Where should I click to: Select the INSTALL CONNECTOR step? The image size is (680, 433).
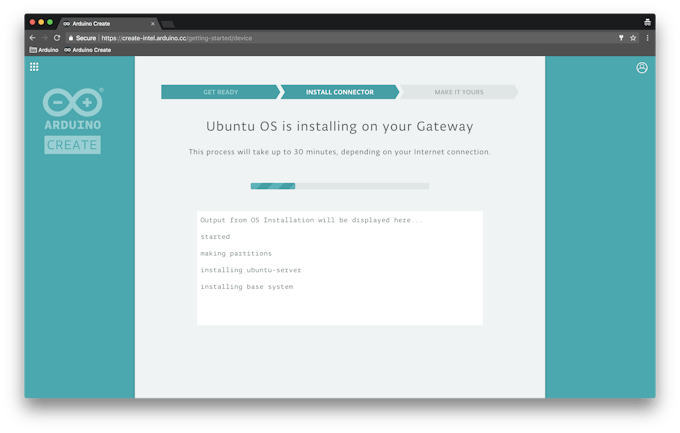pyautogui.click(x=340, y=92)
